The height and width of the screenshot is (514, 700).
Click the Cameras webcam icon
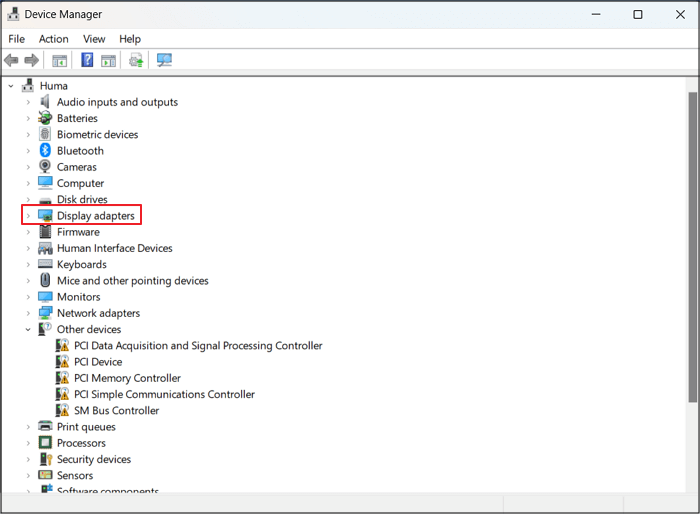[45, 167]
